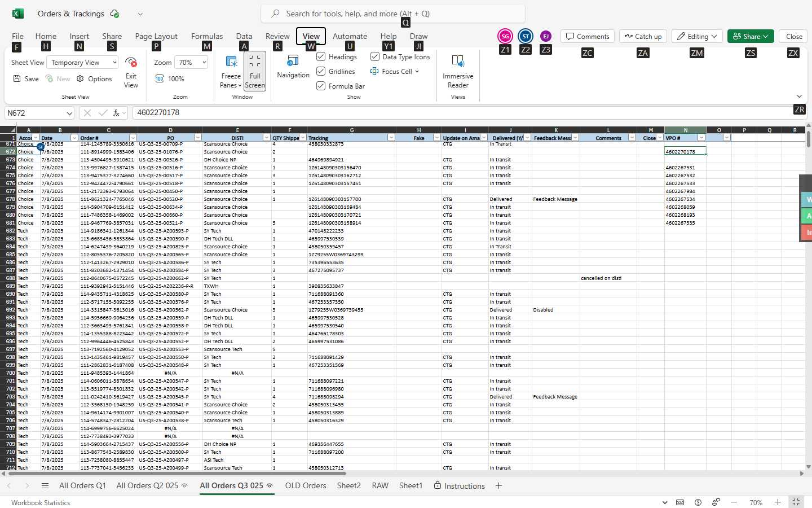The height and width of the screenshot is (508, 812).
Task: Open the all sheets list icon
Action: click(x=45, y=485)
